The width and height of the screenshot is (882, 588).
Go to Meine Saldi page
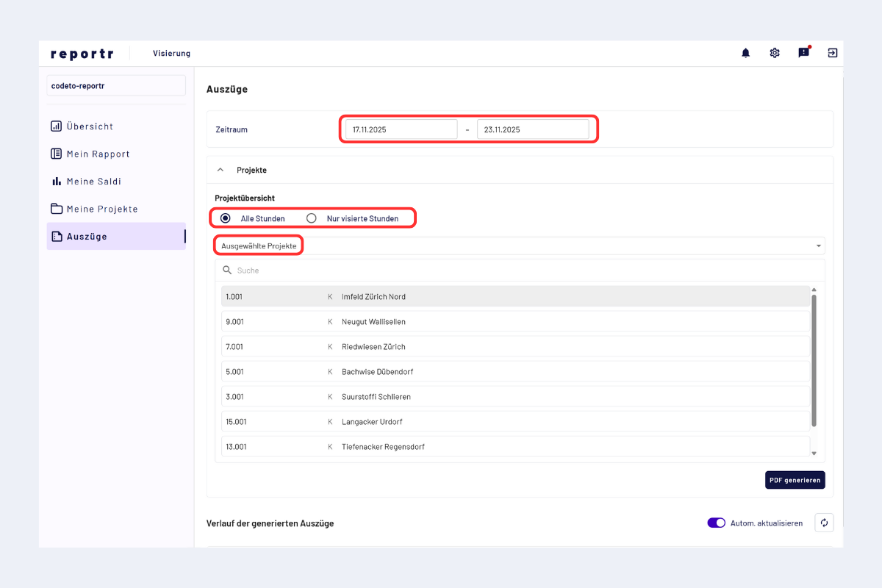93,182
